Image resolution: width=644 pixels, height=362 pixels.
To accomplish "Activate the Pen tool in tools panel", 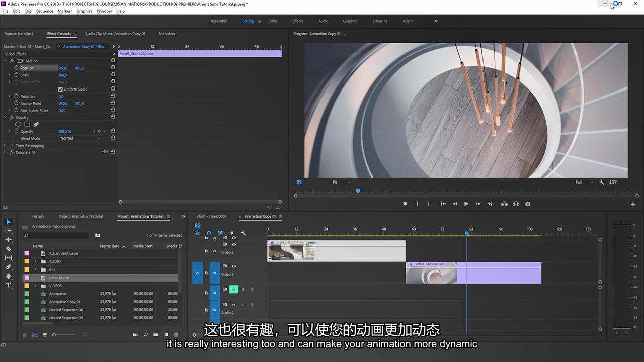I will 8,267.
